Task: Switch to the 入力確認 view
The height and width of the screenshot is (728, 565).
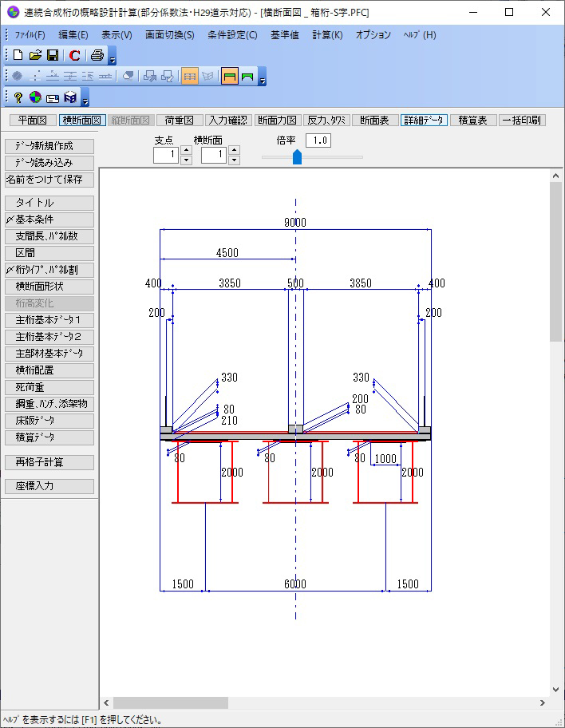Action: tap(228, 121)
